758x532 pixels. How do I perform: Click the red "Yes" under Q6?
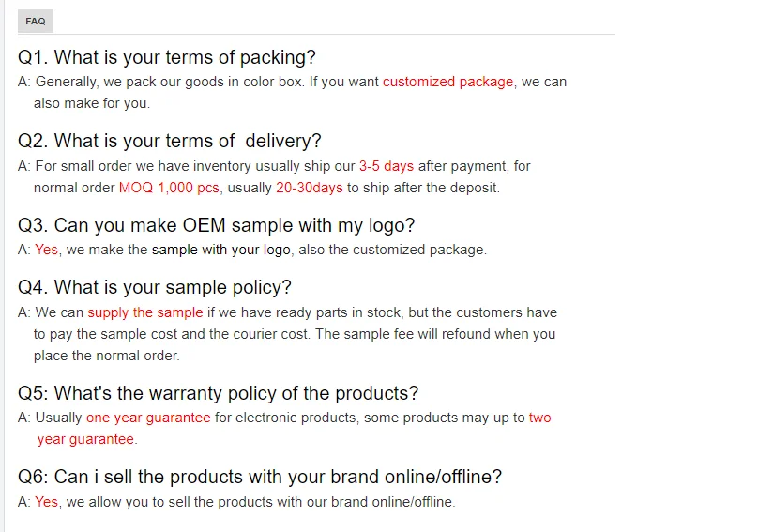pyautogui.click(x=46, y=502)
